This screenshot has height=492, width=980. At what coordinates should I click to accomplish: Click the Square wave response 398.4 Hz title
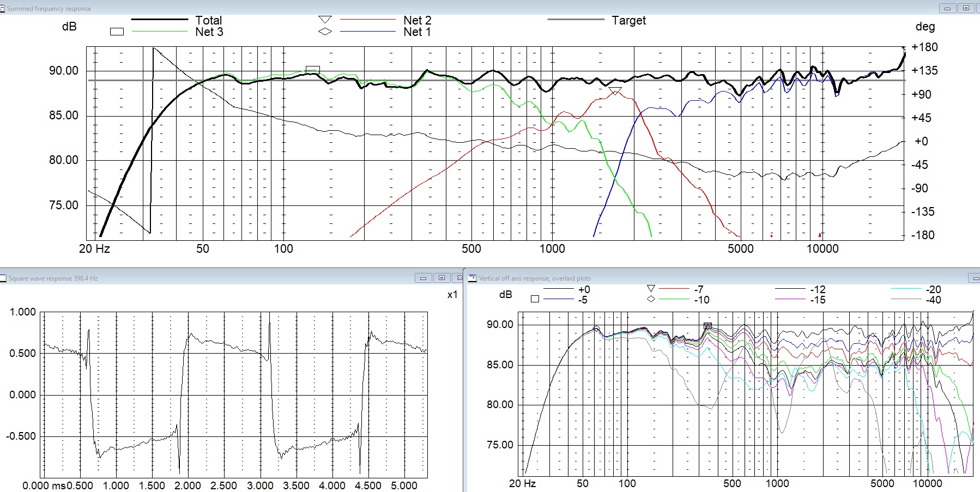pyautogui.click(x=53, y=278)
